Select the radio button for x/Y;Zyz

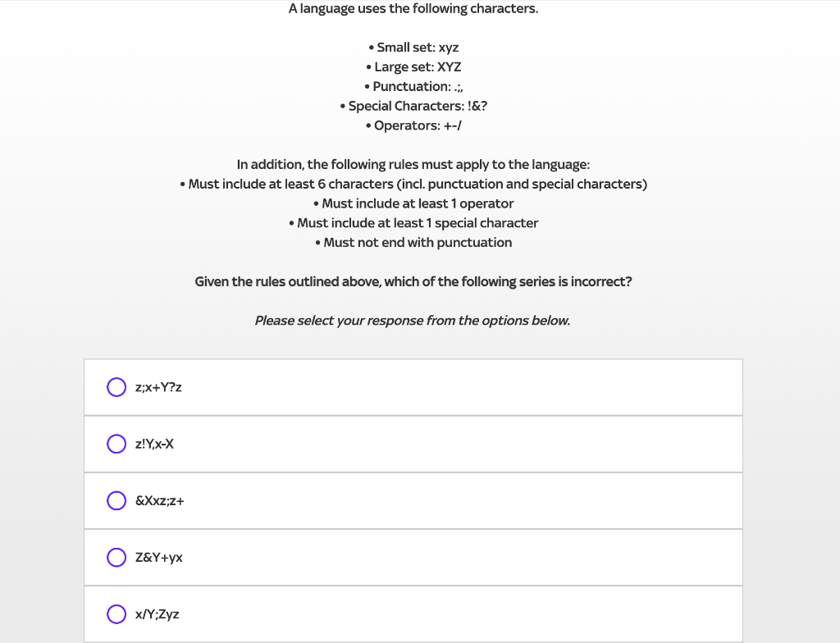coord(116,613)
